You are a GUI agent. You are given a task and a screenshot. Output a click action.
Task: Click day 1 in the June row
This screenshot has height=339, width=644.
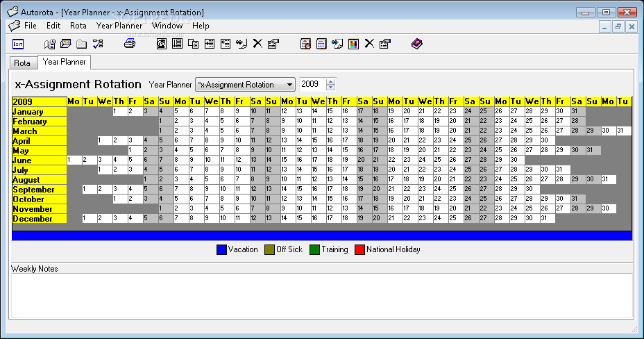point(74,160)
